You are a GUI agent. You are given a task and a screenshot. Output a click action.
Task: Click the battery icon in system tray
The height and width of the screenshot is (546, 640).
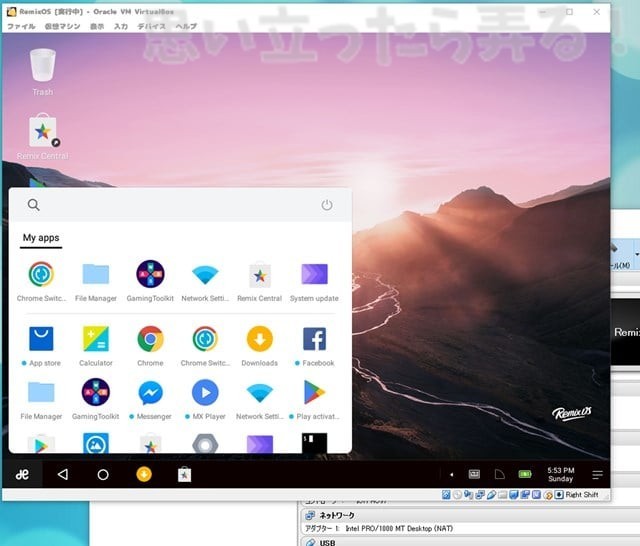(525, 474)
